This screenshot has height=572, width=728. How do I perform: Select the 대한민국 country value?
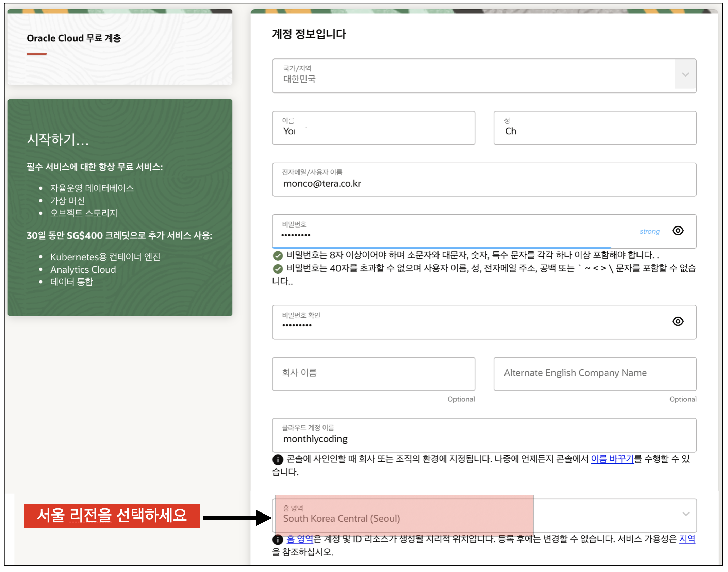click(x=299, y=79)
